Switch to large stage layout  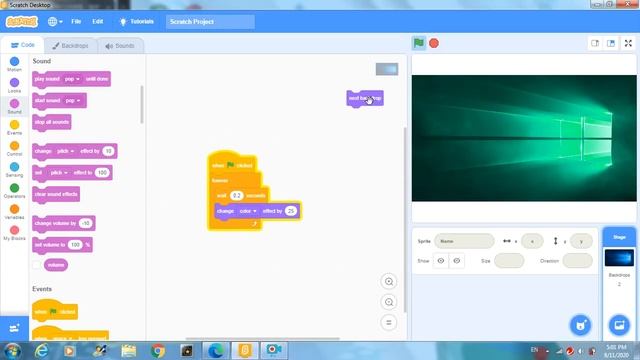click(x=611, y=43)
